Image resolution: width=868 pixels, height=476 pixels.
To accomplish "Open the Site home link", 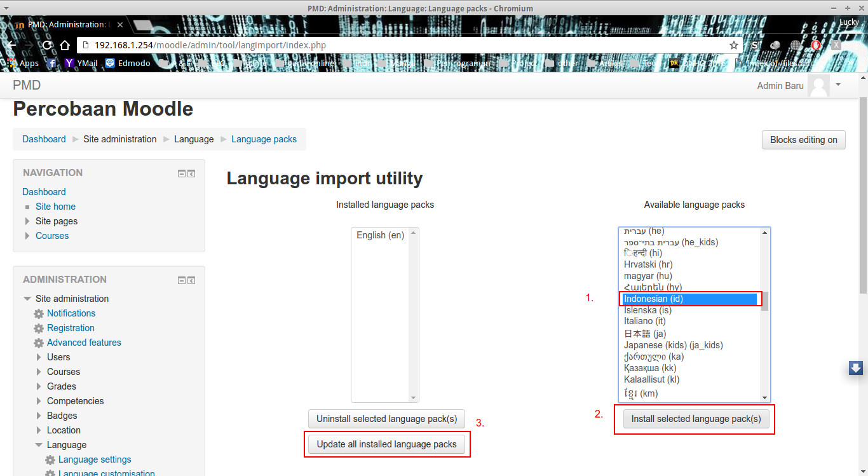I will [x=55, y=207].
